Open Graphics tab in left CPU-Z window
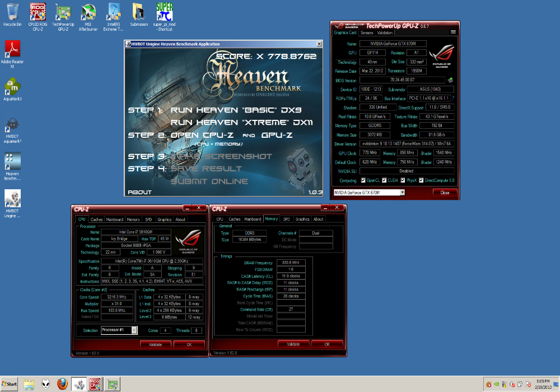The image size is (560, 392). (165, 219)
